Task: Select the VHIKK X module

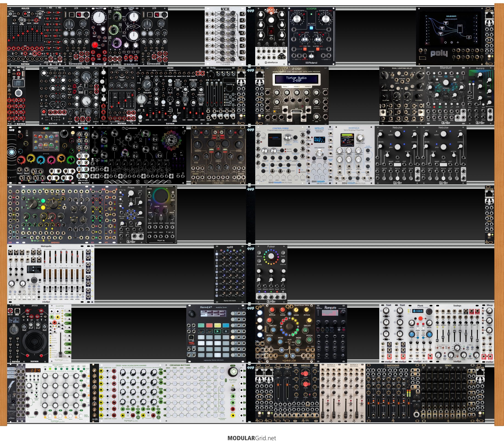Action: [218, 155]
